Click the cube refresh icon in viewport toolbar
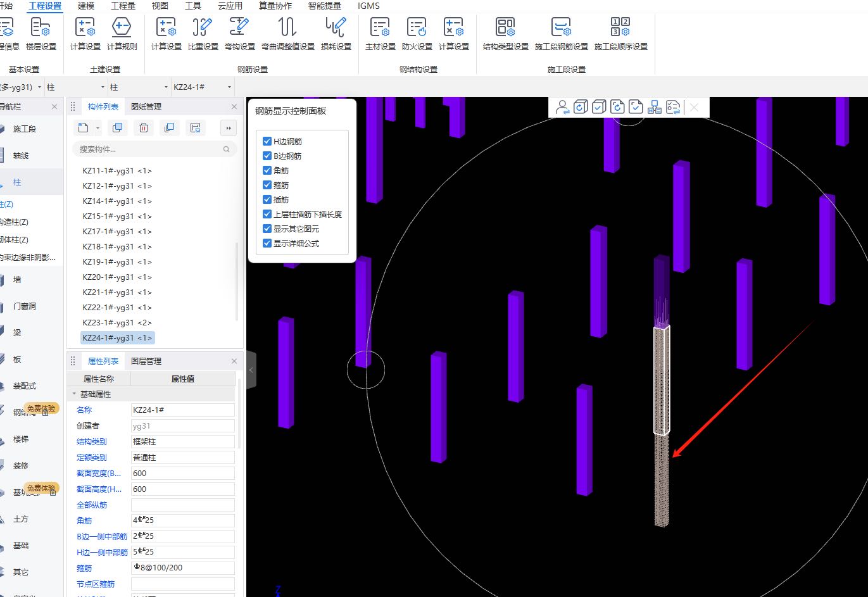 581,107
